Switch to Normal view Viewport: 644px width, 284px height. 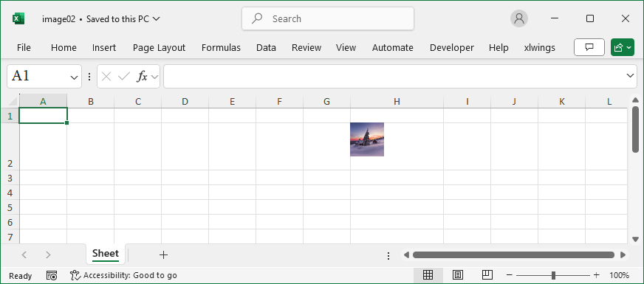coord(428,275)
